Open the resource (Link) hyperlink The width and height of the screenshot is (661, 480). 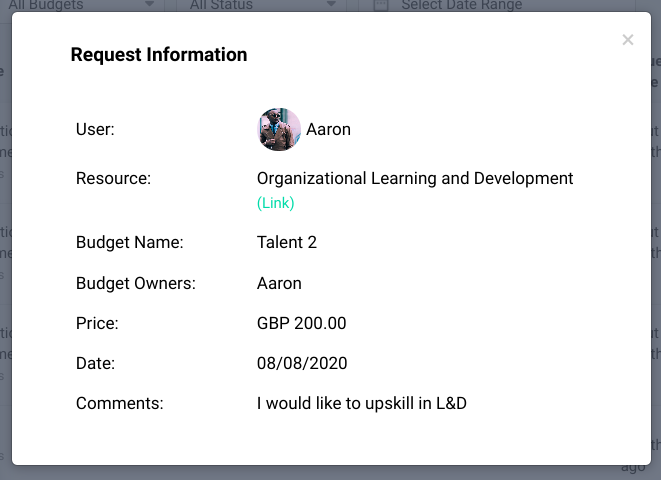pyautogui.click(x=276, y=203)
